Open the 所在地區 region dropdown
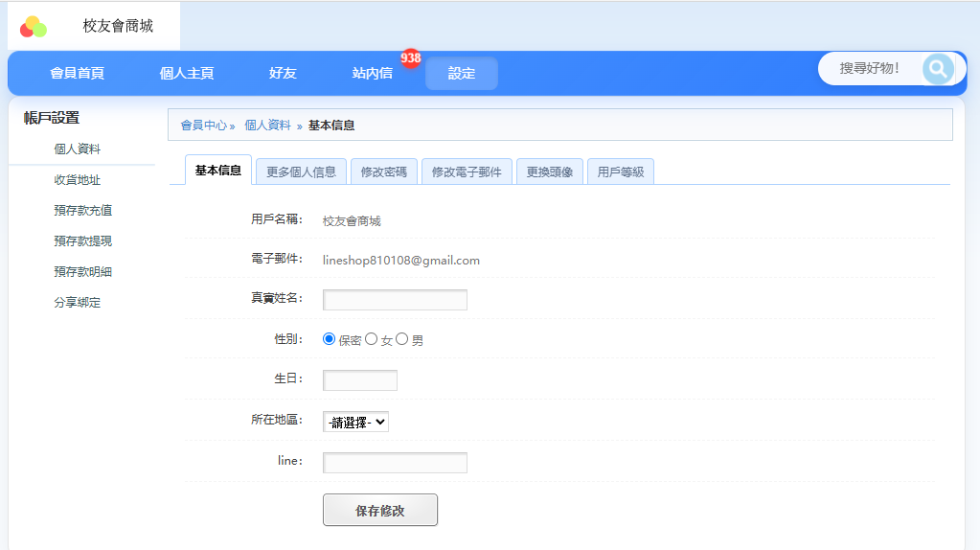The image size is (980, 550). tap(355, 422)
